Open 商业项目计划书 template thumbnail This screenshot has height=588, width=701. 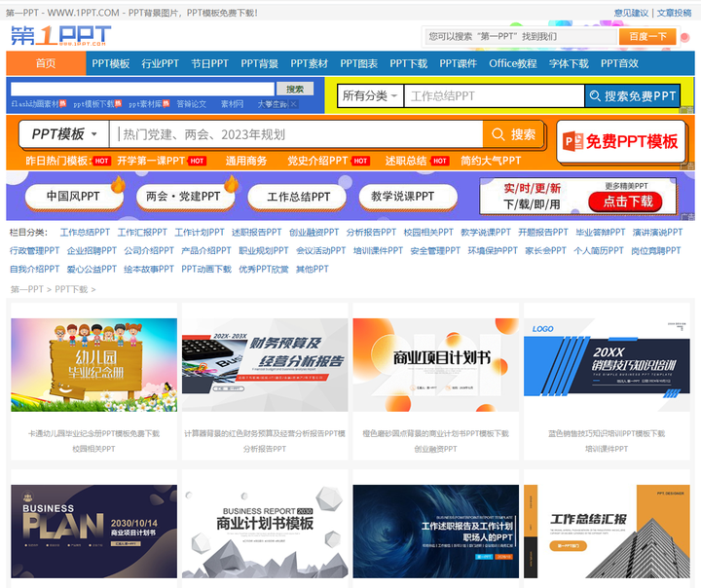pos(436,365)
